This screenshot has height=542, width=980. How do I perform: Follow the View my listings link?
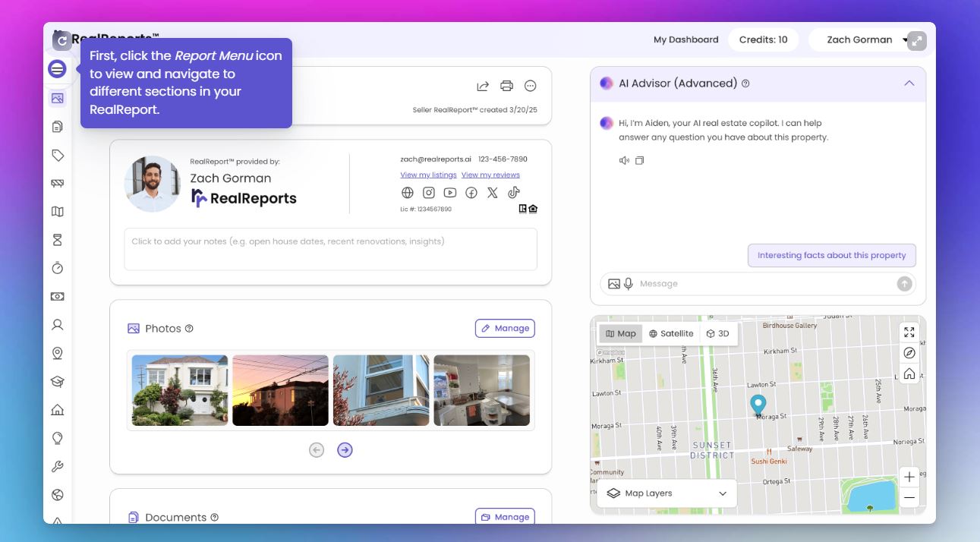pos(428,175)
